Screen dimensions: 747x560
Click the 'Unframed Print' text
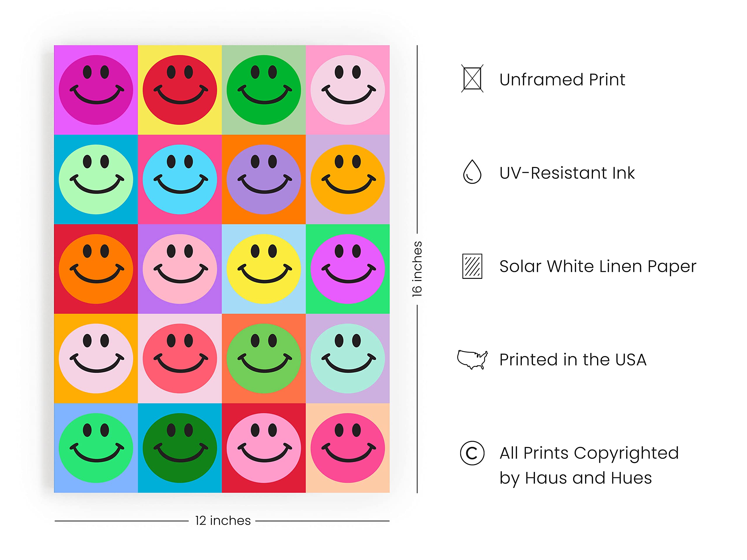tap(562, 80)
